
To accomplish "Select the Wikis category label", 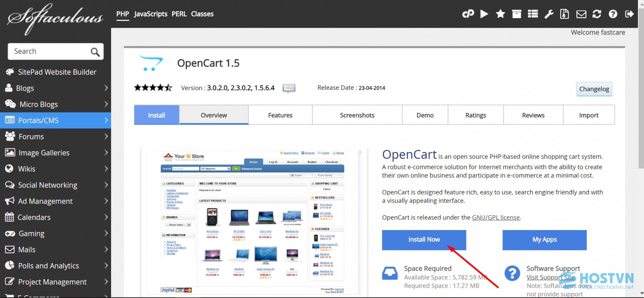I will pos(27,169).
